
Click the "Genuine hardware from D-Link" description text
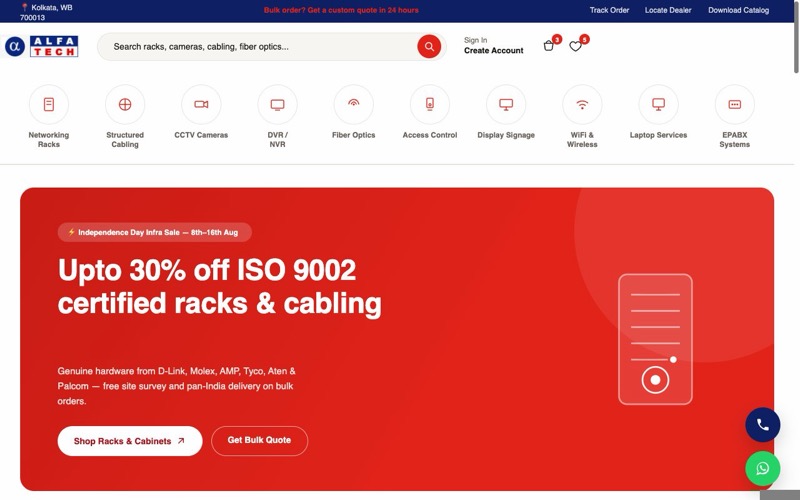coord(176,386)
